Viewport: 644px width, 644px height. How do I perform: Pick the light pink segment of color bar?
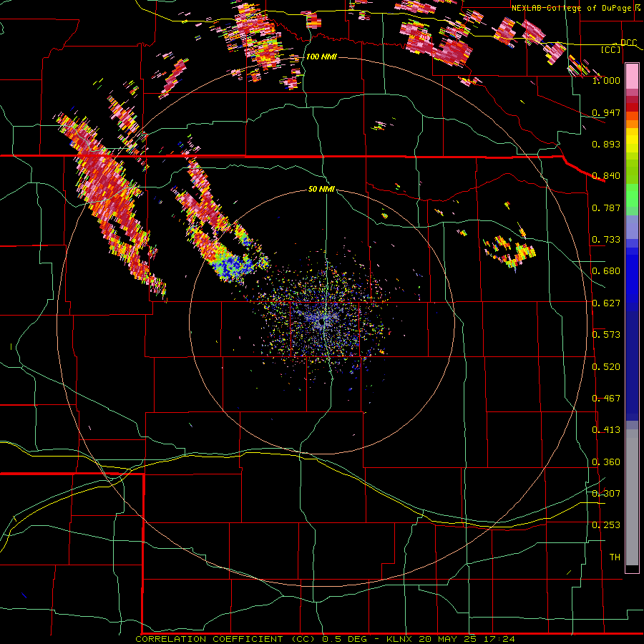632,77
